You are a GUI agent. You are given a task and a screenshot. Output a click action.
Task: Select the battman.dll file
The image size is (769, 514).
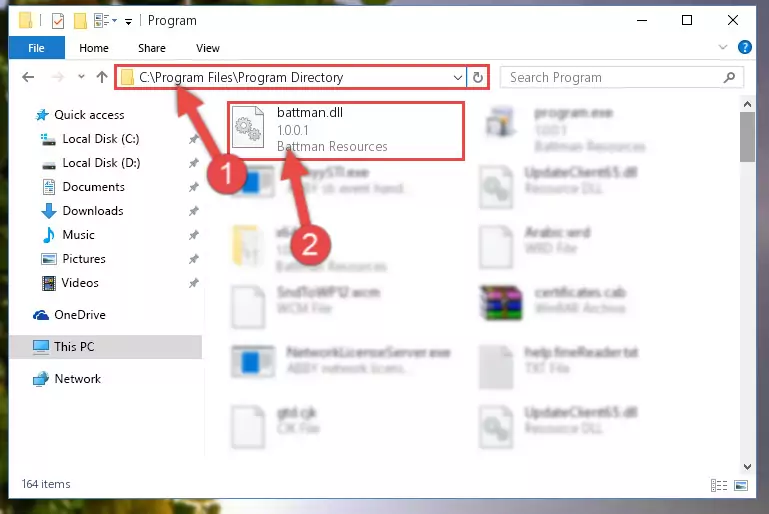346,130
